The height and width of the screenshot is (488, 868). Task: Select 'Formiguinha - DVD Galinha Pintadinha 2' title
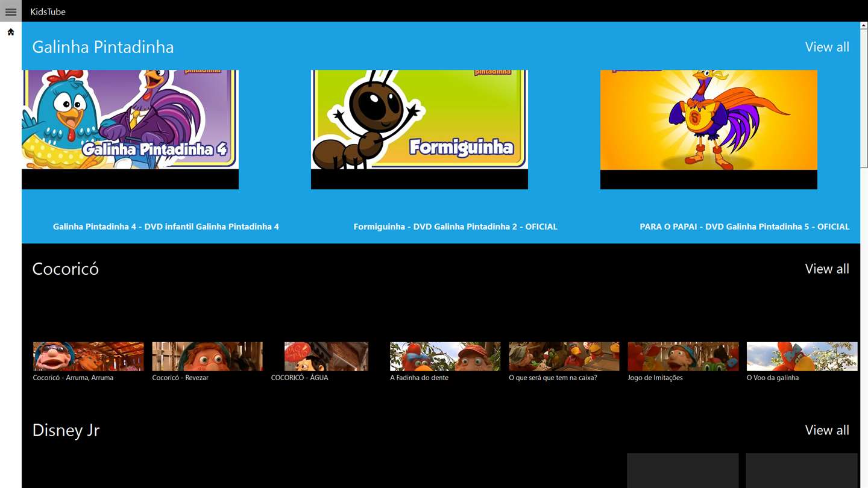(x=455, y=227)
